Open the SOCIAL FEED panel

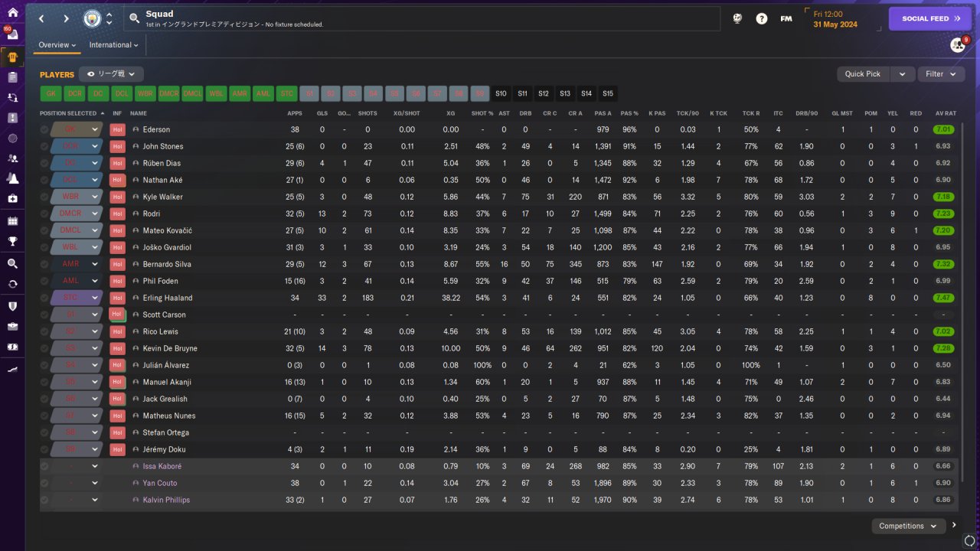(x=929, y=18)
